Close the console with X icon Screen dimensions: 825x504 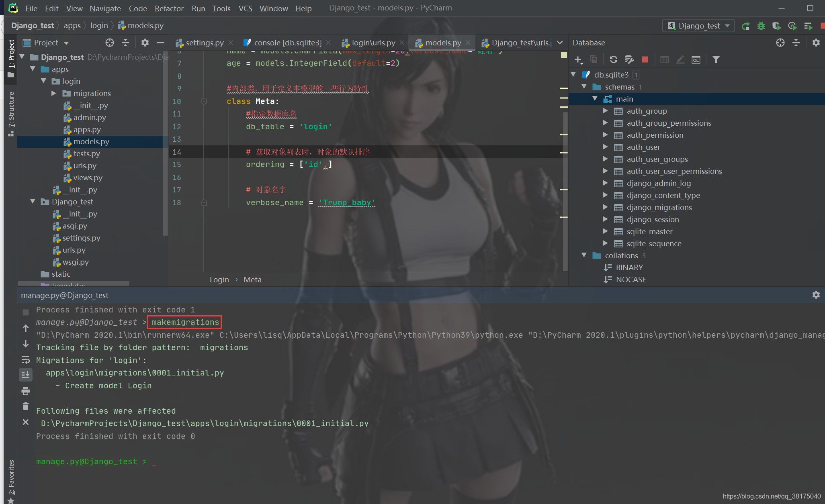point(26,422)
